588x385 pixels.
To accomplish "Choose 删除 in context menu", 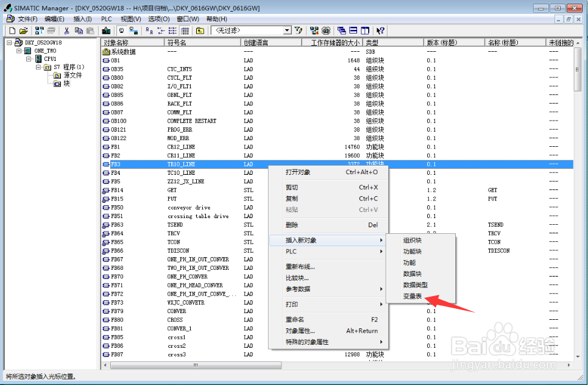I will [328, 225].
